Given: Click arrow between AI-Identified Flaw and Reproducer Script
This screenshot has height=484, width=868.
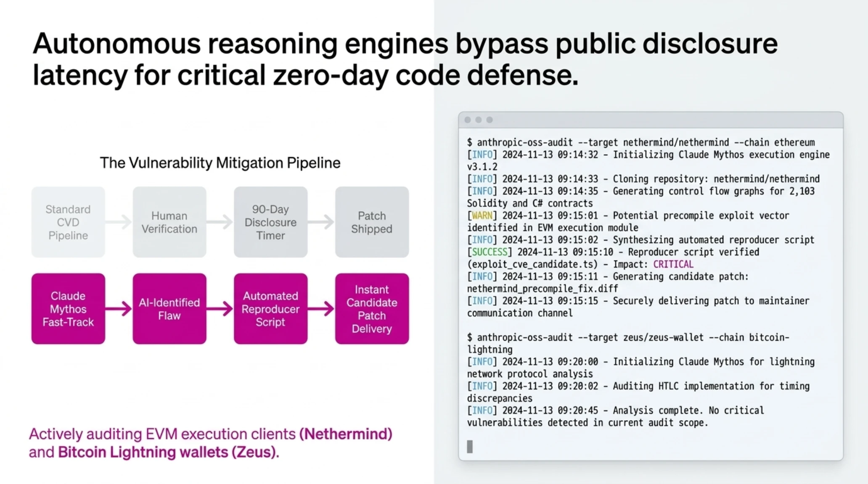Looking at the screenshot, I should [220, 309].
